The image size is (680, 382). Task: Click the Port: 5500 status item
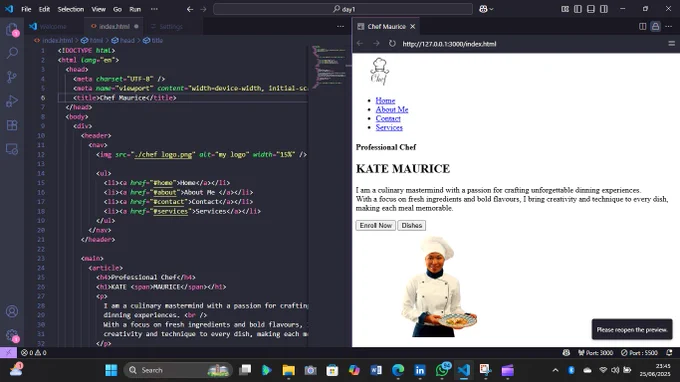(x=639, y=353)
